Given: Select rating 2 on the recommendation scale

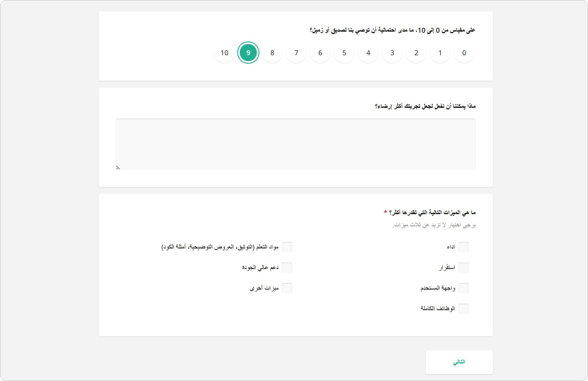Looking at the screenshot, I should pos(416,53).
